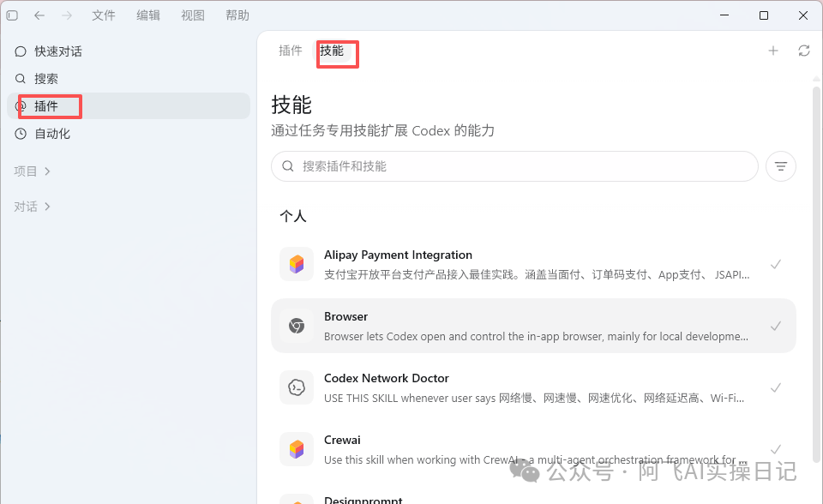This screenshot has height=504, width=823.
Task: Open the 帮助 menu
Action: pyautogui.click(x=237, y=15)
